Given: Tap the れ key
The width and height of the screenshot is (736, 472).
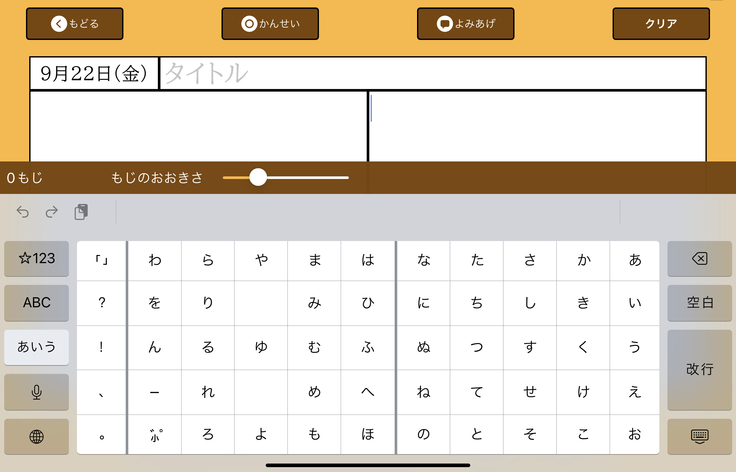Looking at the screenshot, I should point(208,392).
